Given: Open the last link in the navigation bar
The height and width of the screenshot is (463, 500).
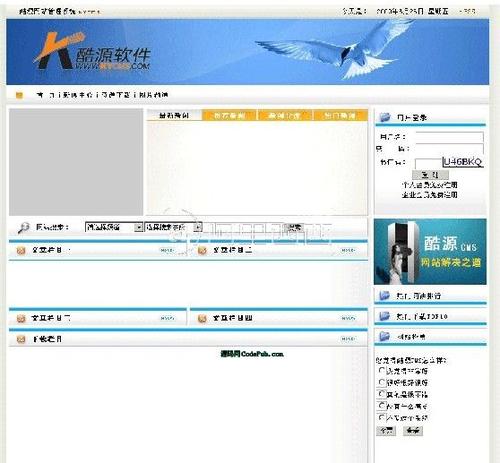Looking at the screenshot, I should 153,95.
